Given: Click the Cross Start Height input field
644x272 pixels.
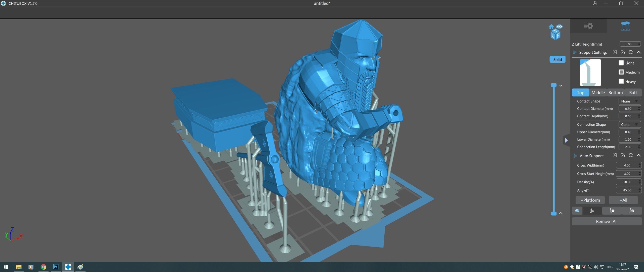Looking at the screenshot, I should coord(628,174).
